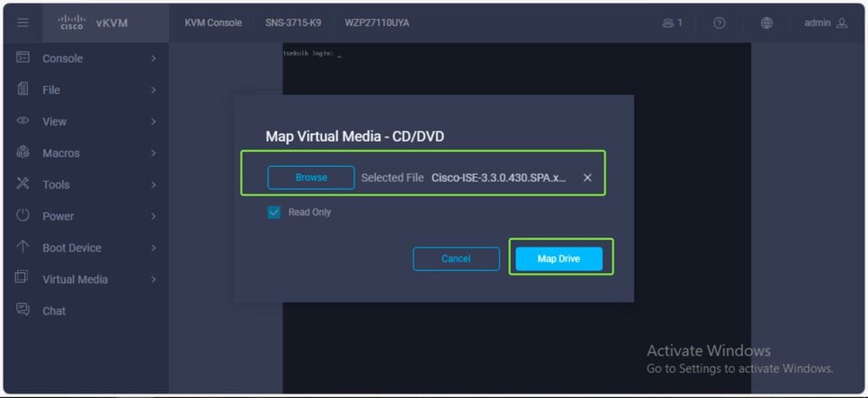Open the connected users icon

tap(667, 23)
